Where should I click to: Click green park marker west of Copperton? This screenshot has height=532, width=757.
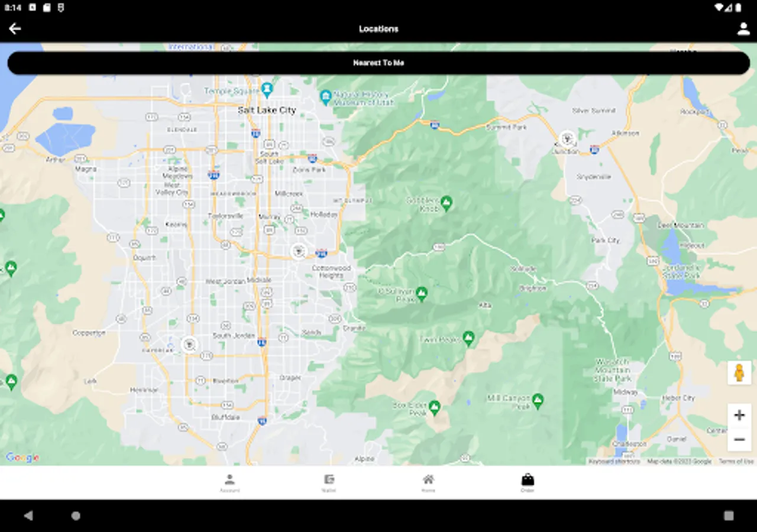coord(11,268)
